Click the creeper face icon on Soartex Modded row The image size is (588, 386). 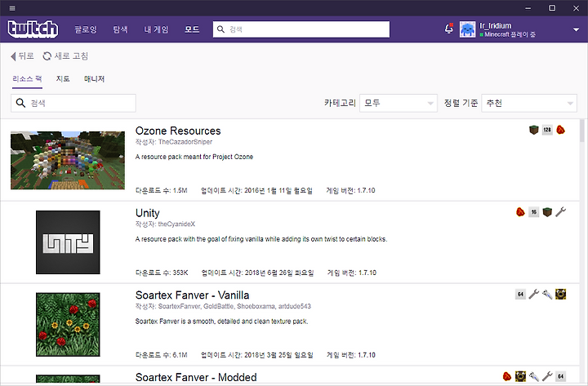(520, 376)
